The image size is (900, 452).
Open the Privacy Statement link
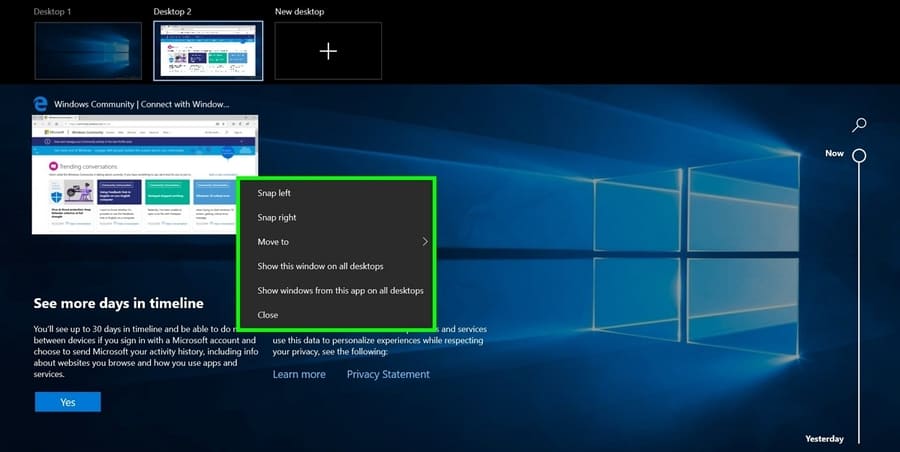click(x=388, y=374)
